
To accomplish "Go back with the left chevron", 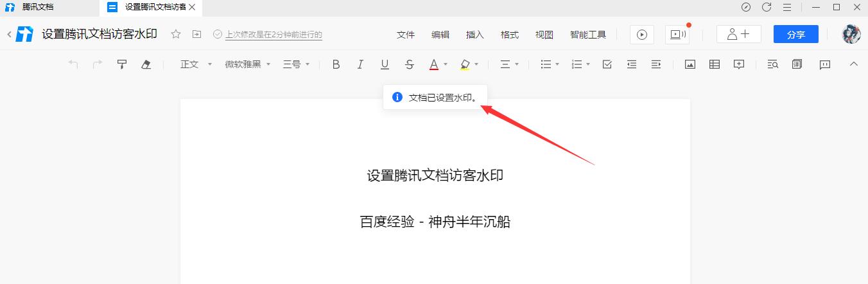I will tap(9, 35).
